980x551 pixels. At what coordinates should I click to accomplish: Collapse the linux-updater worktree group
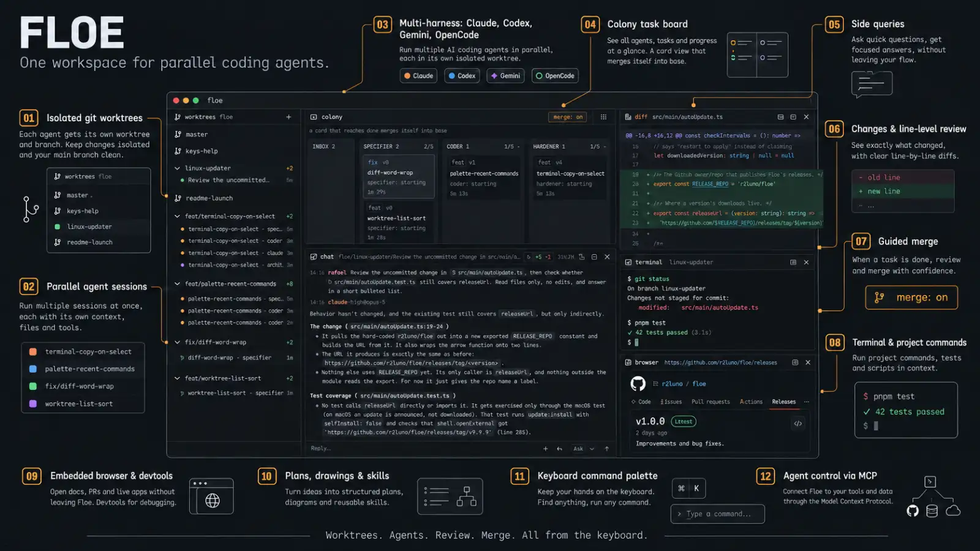pyautogui.click(x=178, y=168)
